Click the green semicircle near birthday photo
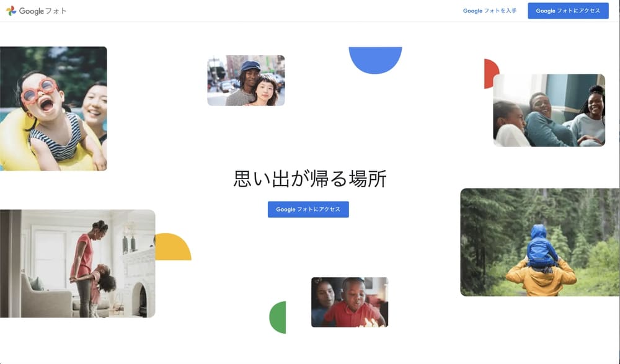This screenshot has height=364, width=620. (x=278, y=317)
